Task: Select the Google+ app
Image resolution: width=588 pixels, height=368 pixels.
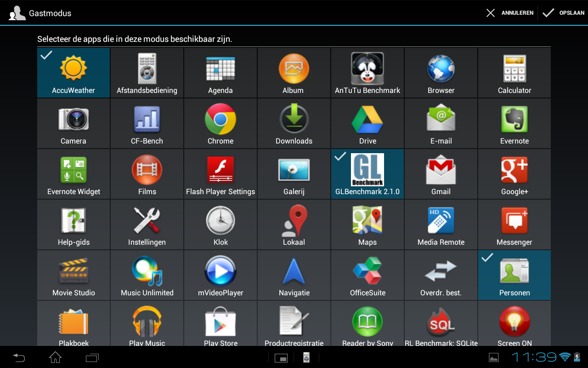Action: (x=514, y=174)
